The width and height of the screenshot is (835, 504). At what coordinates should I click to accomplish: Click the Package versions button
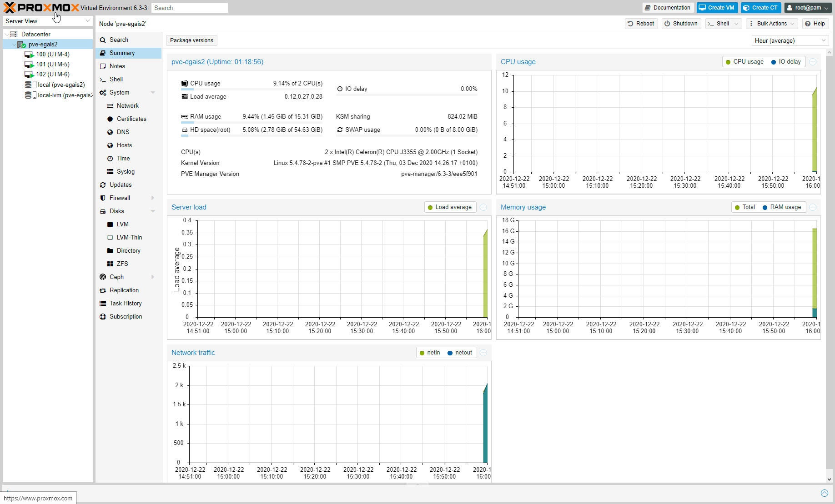point(191,40)
